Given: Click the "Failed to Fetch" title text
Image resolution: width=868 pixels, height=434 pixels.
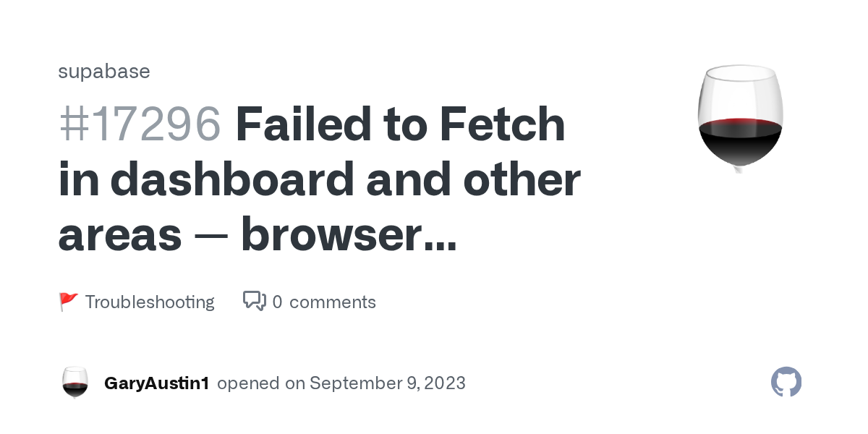Looking at the screenshot, I should [x=400, y=124].
